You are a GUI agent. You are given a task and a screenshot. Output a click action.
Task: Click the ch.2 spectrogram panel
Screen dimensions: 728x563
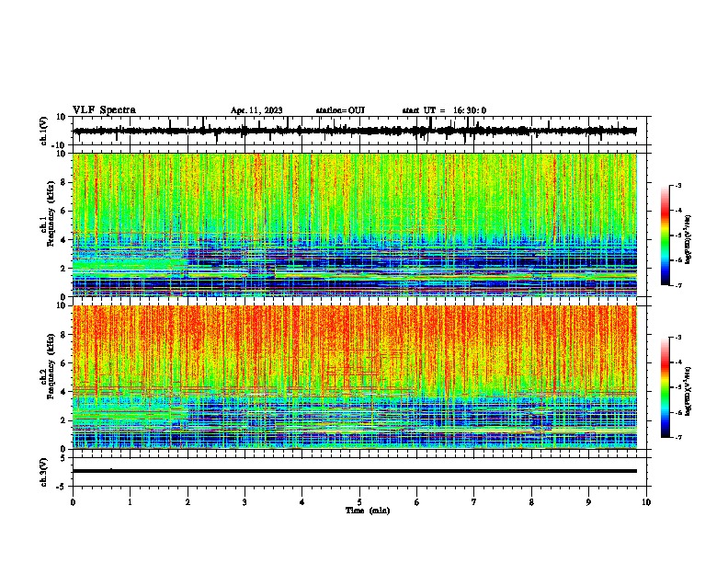pos(355,377)
